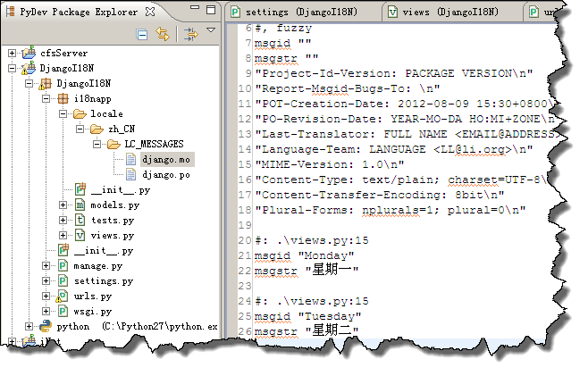Click the i18napp package icon

click(63, 98)
